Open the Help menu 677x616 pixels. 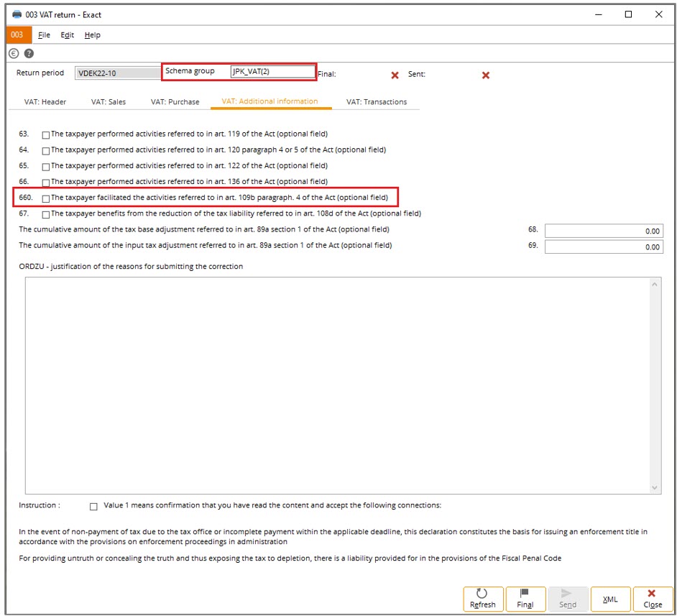click(x=93, y=35)
